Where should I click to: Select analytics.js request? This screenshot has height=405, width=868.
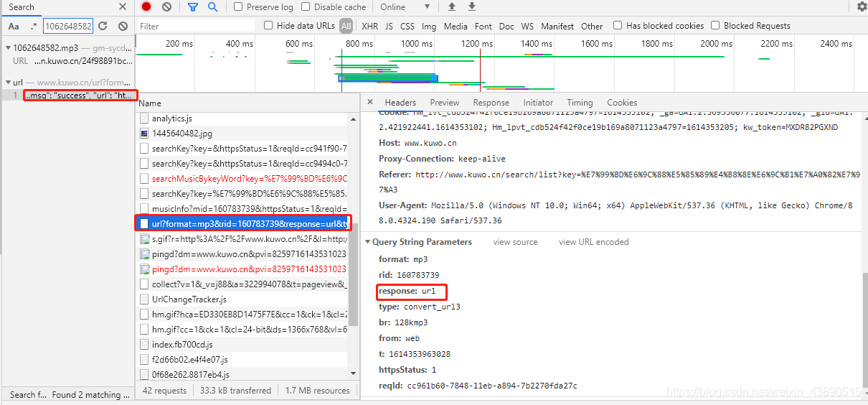coord(242,118)
